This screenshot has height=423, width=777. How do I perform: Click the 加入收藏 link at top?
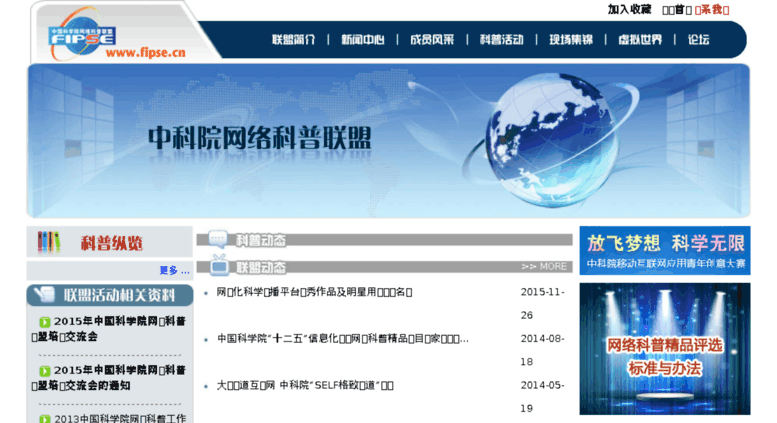[x=629, y=9]
